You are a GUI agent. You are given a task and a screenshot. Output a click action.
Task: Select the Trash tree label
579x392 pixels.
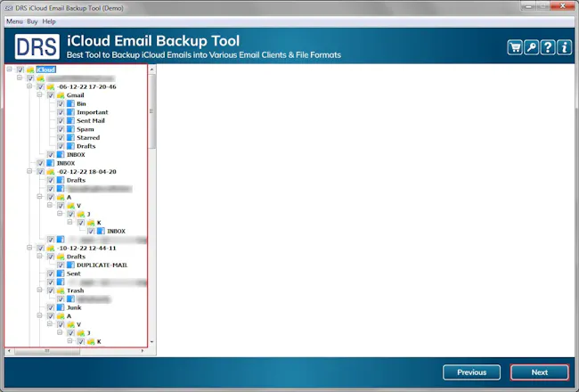coord(76,290)
